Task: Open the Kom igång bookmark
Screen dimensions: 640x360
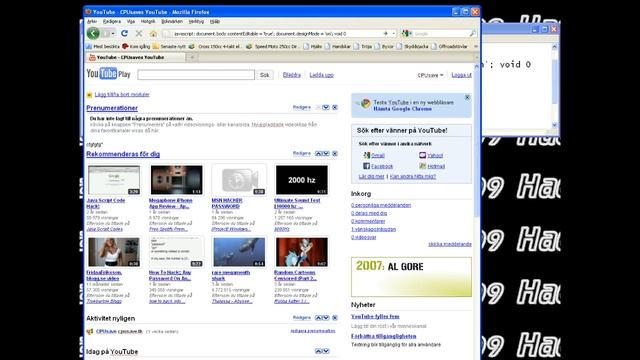Action: 136,47
